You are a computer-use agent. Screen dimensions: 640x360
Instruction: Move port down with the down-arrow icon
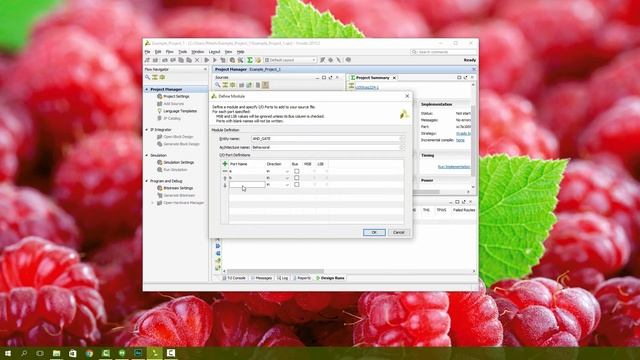pos(225,185)
